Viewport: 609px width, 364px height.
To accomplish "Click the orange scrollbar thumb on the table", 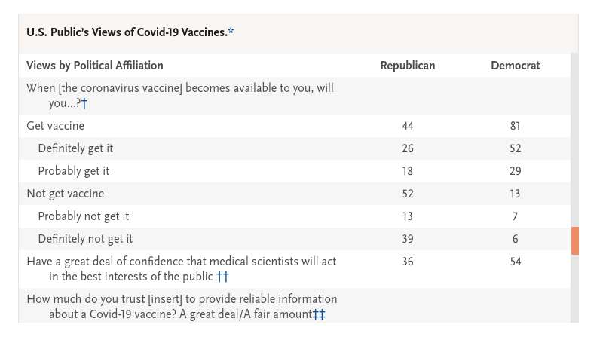I will [574, 240].
